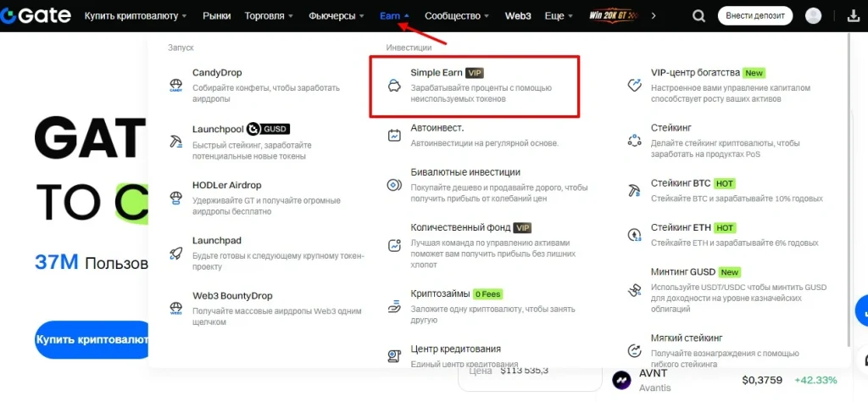The height and width of the screenshot is (402, 868).
Task: Click the download app icon
Action: (852, 16)
